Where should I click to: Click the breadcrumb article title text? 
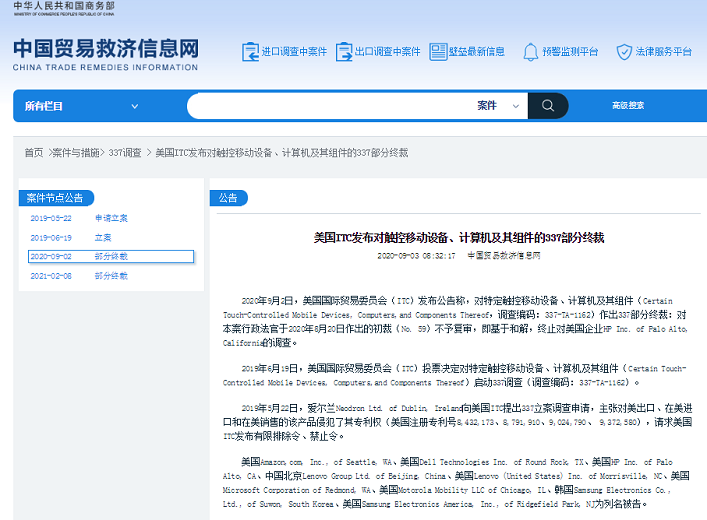point(282,153)
